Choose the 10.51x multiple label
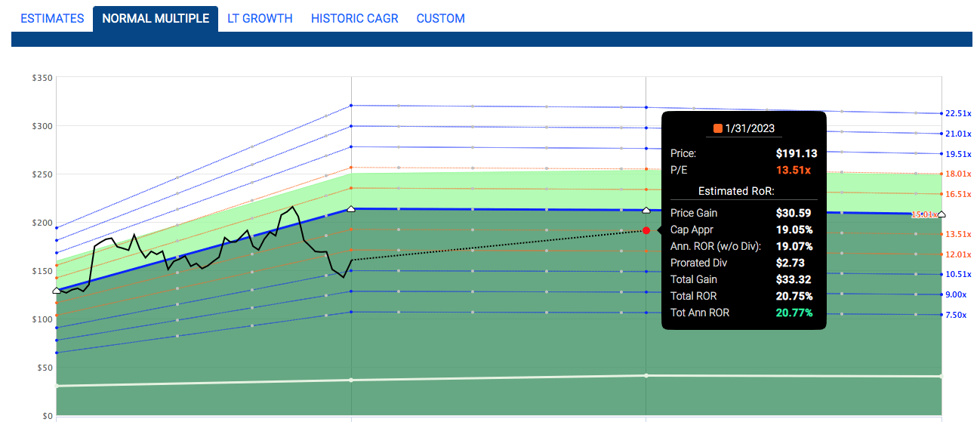This screenshot has width=980, height=422. [958, 274]
